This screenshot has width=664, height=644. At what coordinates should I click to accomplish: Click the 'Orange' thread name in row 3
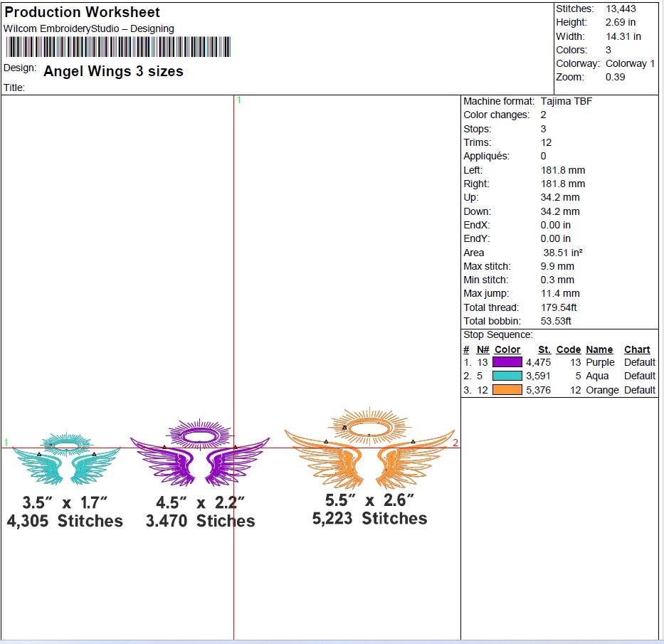(602, 390)
